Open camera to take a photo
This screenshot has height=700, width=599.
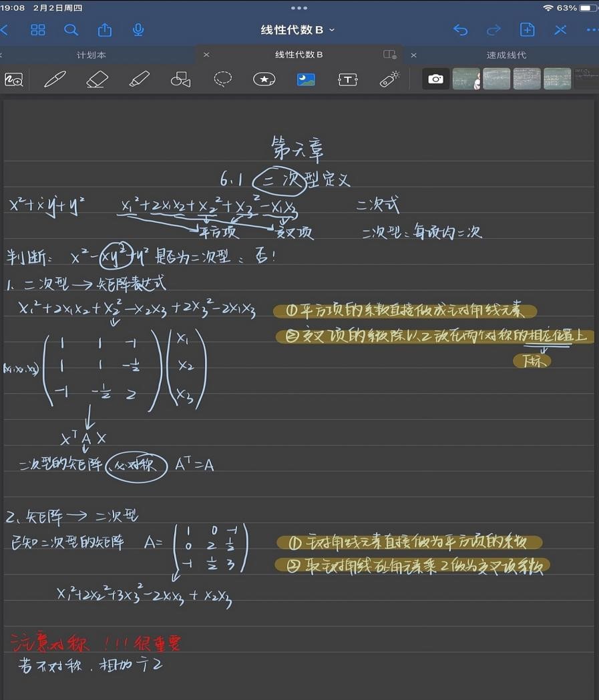pyautogui.click(x=435, y=79)
